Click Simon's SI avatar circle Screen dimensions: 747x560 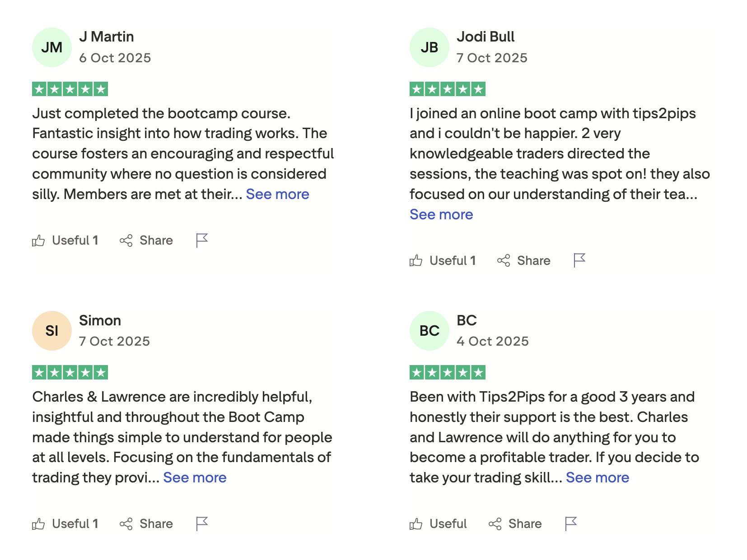(x=52, y=331)
